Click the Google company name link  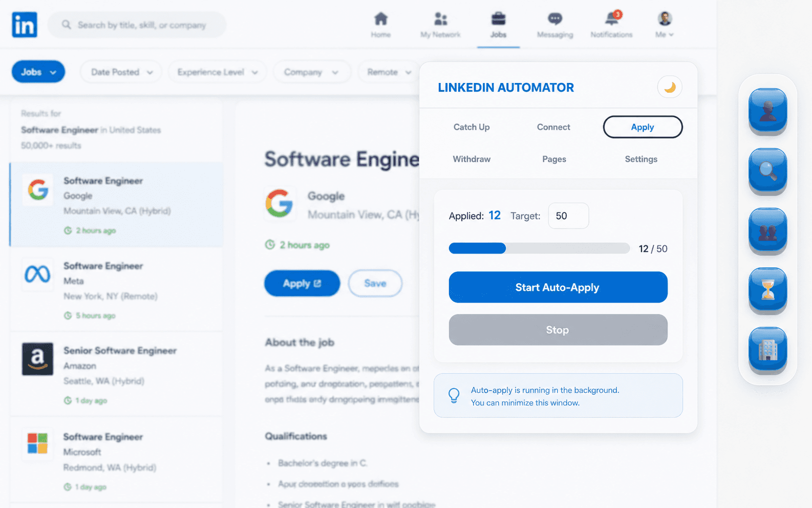click(x=326, y=196)
